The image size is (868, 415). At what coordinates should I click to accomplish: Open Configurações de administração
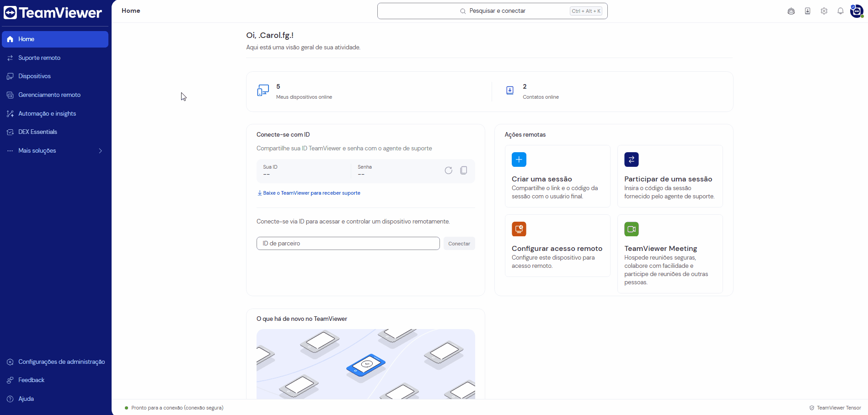coord(55,362)
